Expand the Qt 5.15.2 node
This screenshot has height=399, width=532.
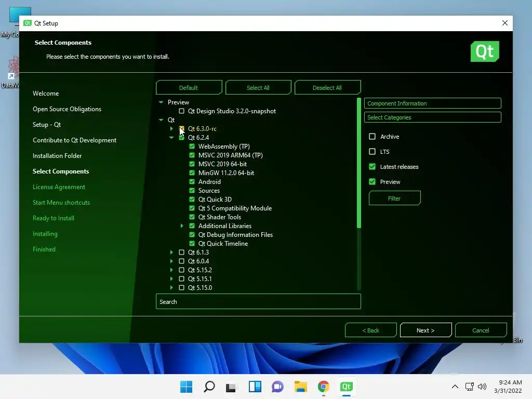171,270
